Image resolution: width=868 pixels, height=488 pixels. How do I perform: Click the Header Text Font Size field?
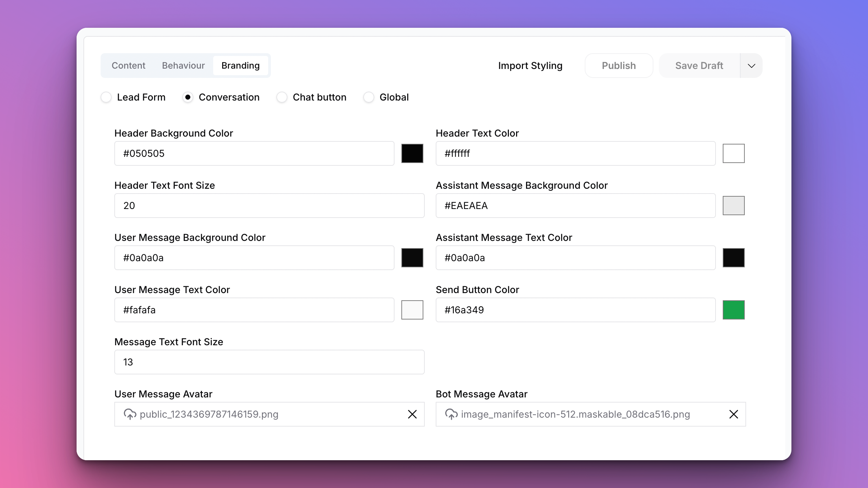tap(269, 206)
